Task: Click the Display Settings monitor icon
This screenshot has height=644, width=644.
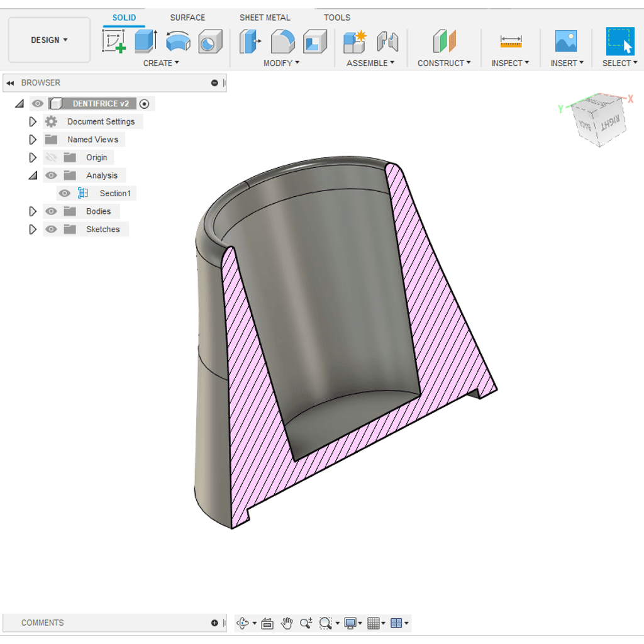Action: coord(350,623)
